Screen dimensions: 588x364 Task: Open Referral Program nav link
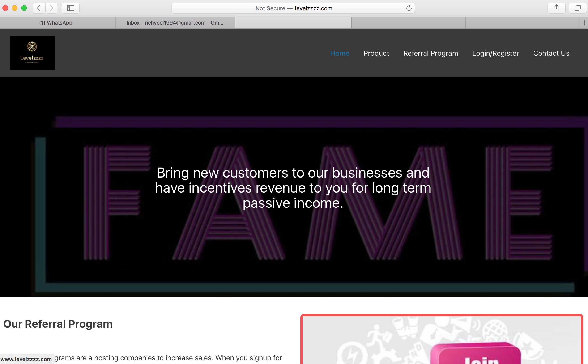pyautogui.click(x=430, y=53)
